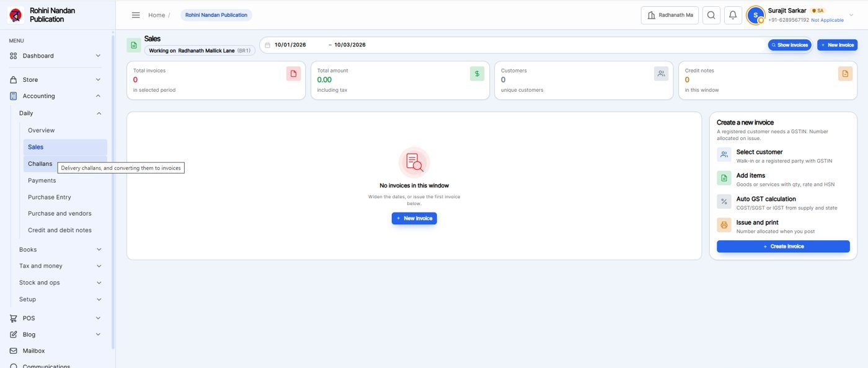Open the Radhanath Ma branch selector
This screenshot has height=368, width=868.
(x=670, y=15)
